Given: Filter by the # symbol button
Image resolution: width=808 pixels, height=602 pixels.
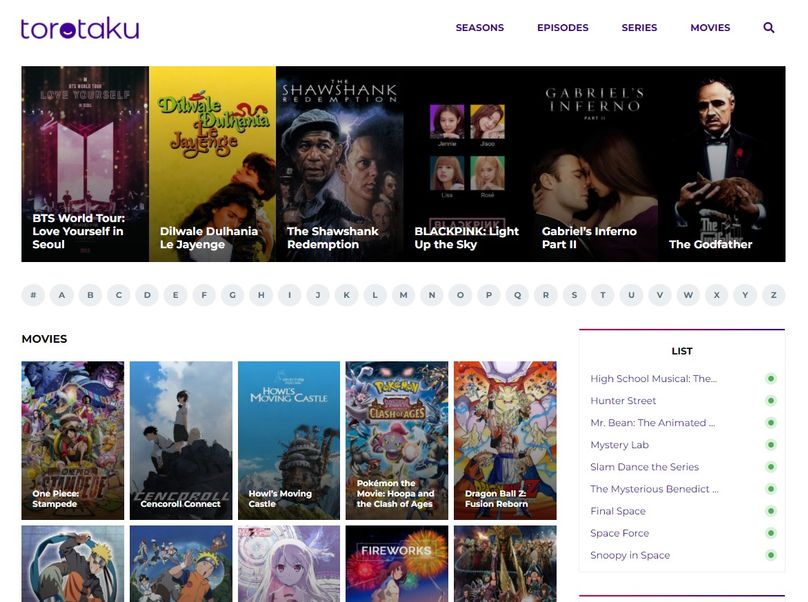Looking at the screenshot, I should 33,295.
